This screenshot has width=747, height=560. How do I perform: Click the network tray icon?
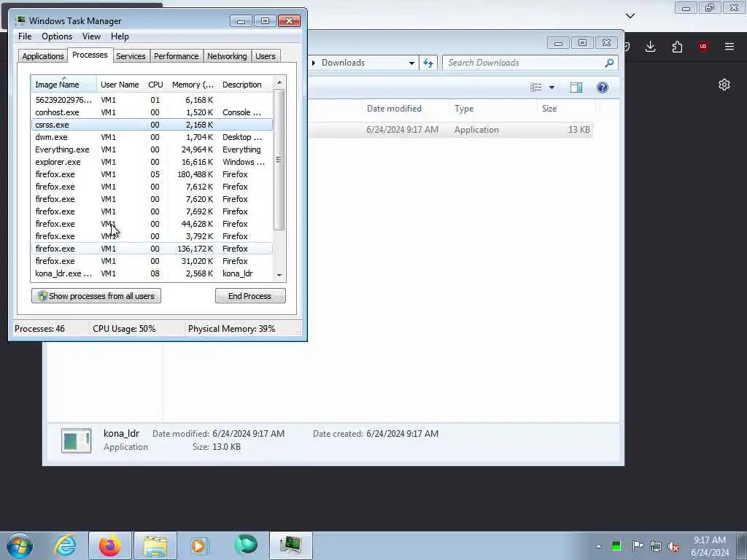656,545
